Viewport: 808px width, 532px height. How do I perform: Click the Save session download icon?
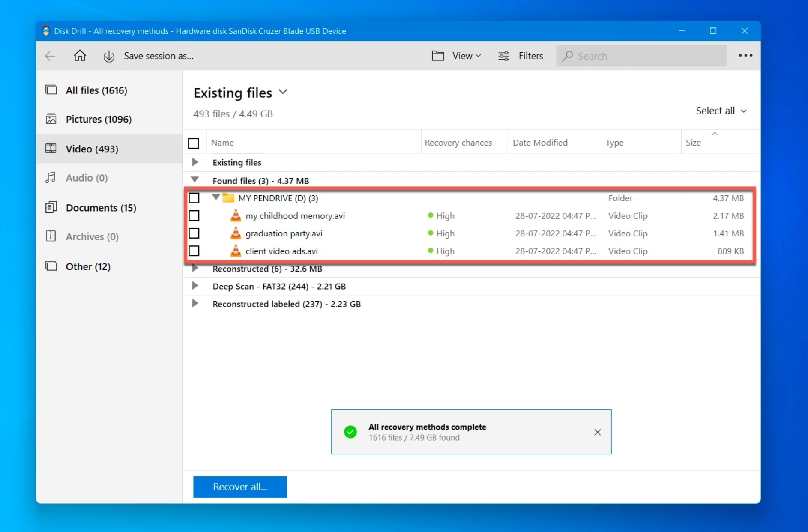click(109, 56)
